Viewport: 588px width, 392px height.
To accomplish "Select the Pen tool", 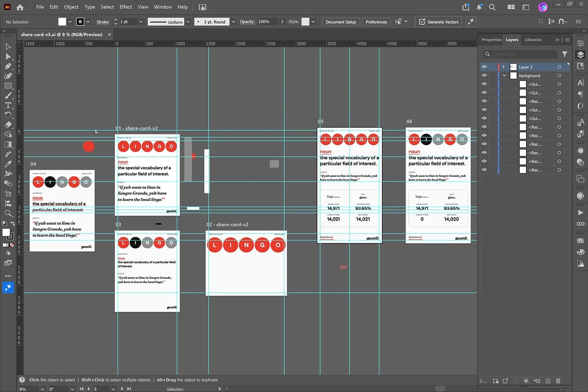I will tap(8, 66).
